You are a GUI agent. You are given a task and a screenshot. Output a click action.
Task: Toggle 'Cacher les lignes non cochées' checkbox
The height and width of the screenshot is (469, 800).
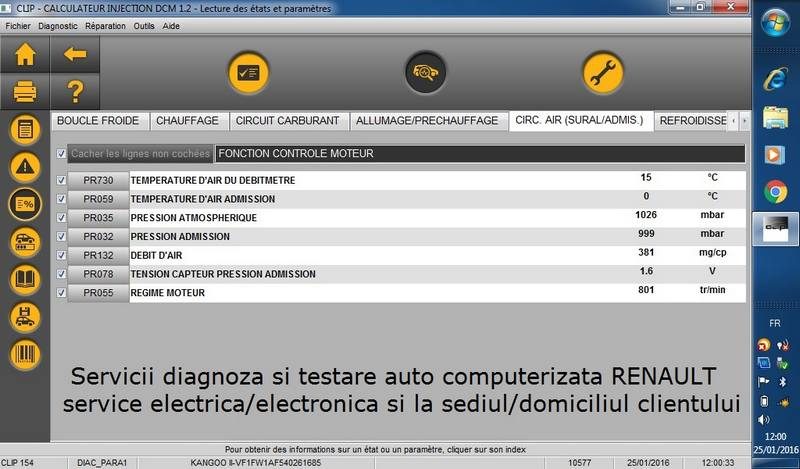[x=62, y=154]
